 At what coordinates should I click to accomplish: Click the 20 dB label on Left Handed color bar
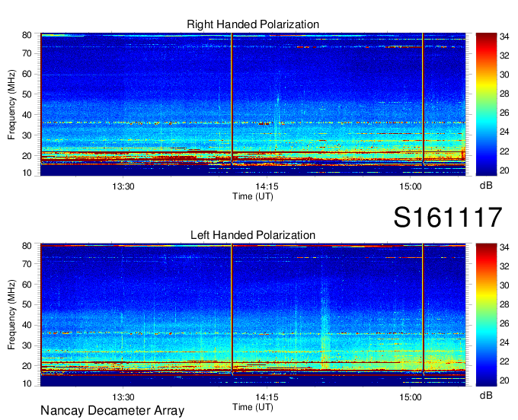[504, 380]
